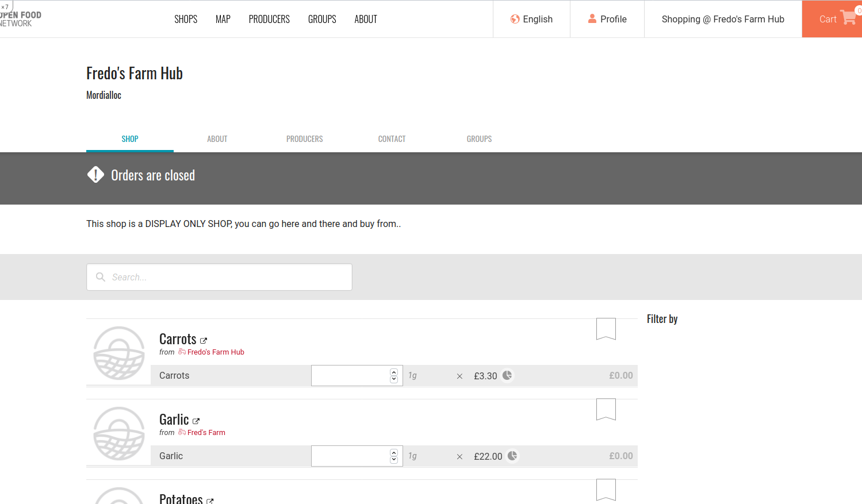Click the Potatoes bookmark ribbon icon
862x504 pixels.
click(x=606, y=490)
